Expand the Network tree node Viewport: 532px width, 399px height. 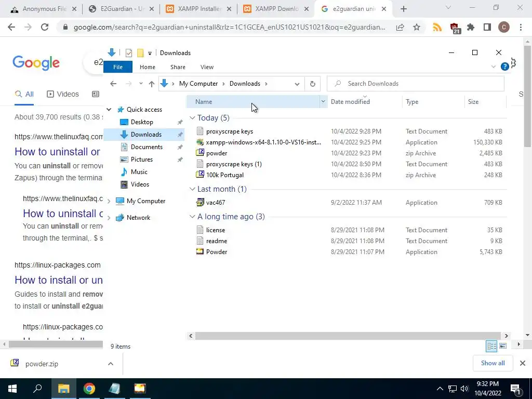coord(109,218)
